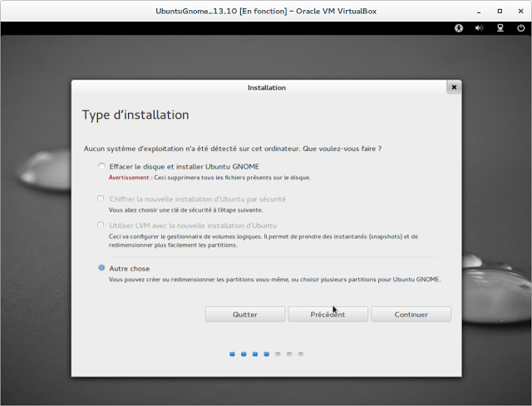The height and width of the screenshot is (406, 532).
Task: Click the Vous pouvez créer ou redimensionner text
Action: pos(274,280)
